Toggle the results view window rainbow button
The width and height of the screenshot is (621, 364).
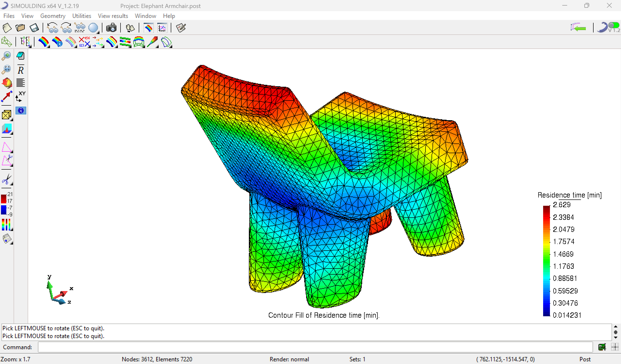tap(148, 28)
